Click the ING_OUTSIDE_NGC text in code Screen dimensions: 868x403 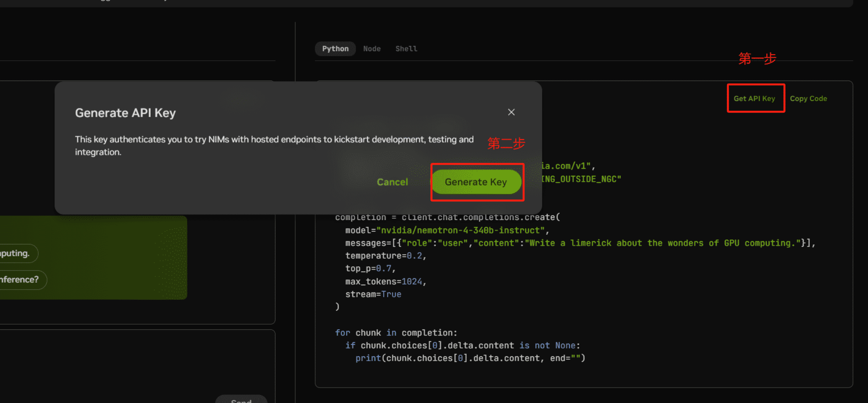point(581,179)
